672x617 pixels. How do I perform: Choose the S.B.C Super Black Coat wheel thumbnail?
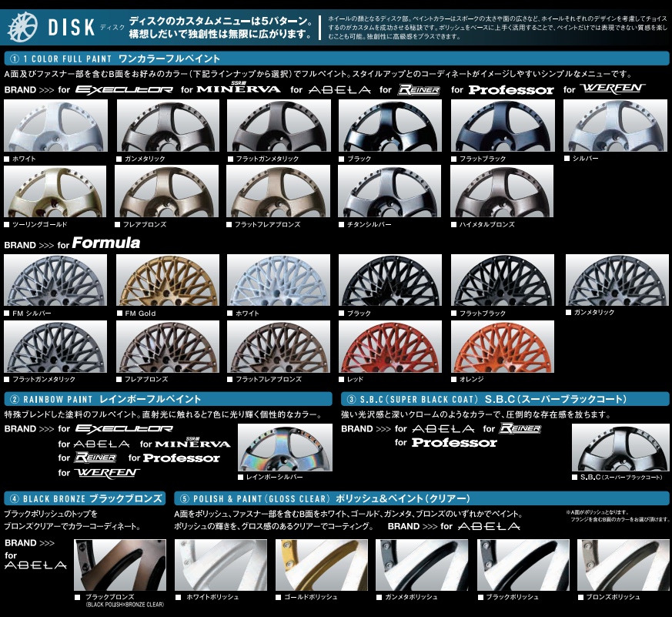tap(620, 448)
